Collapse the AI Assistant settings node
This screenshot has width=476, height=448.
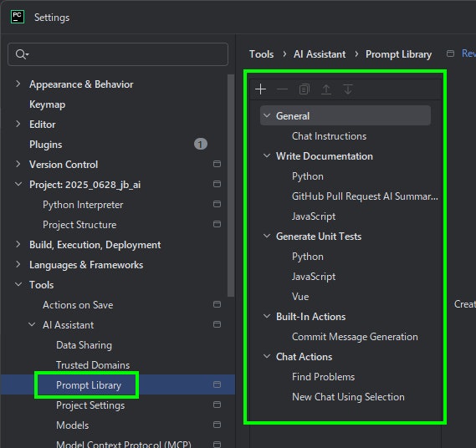point(32,324)
